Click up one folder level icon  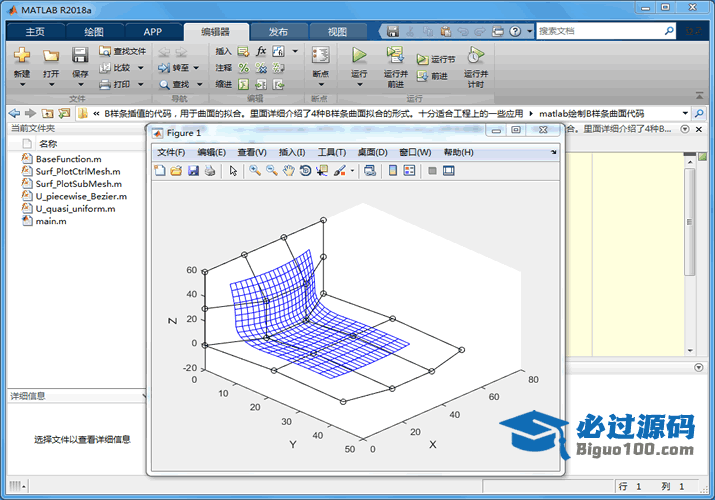(47, 113)
